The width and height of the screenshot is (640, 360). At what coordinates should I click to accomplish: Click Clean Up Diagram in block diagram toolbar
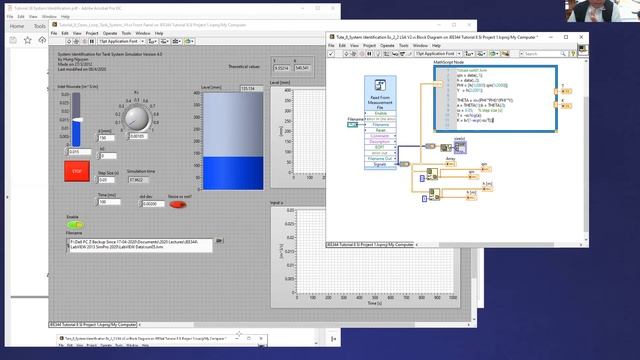point(505,53)
